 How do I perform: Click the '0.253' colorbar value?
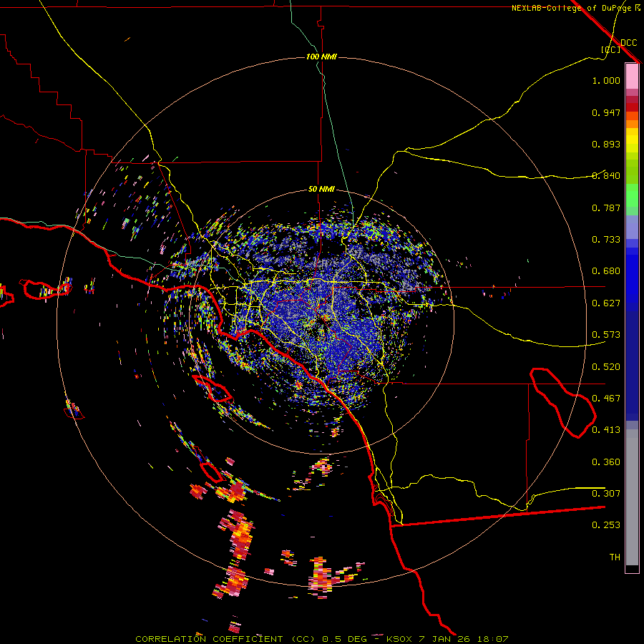pos(606,525)
